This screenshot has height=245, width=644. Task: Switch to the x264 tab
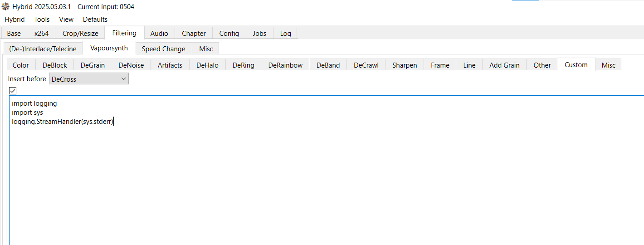pyautogui.click(x=41, y=33)
